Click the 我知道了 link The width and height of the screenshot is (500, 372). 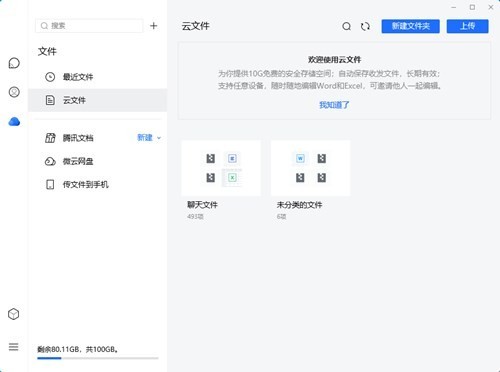(334, 105)
